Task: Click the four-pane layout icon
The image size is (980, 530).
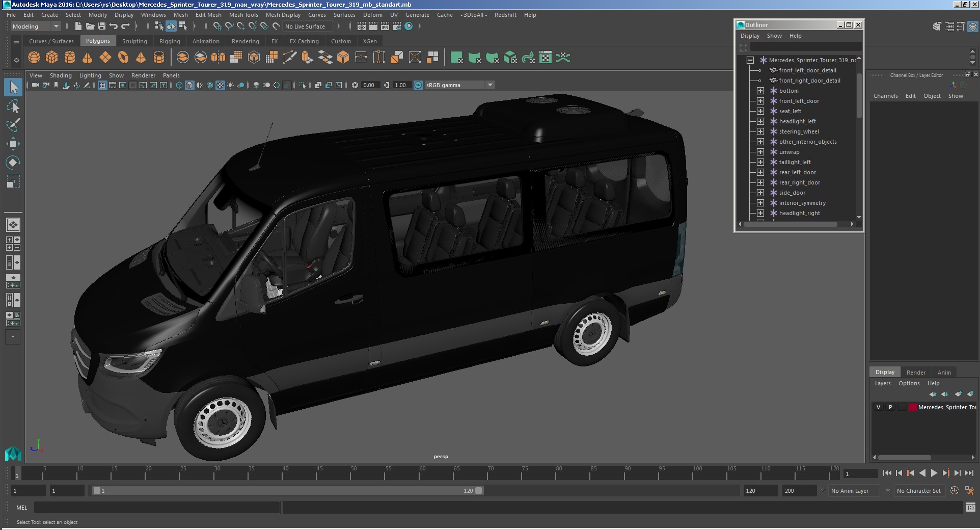Action: click(x=13, y=244)
